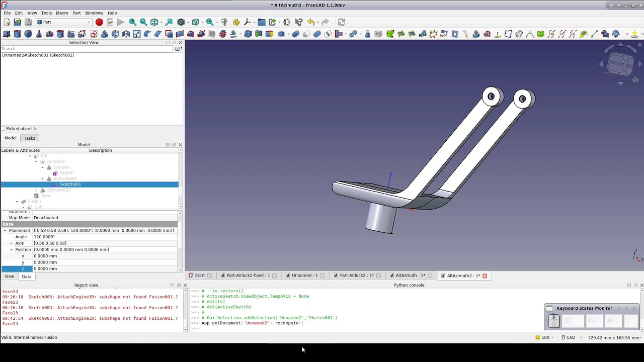Click the Fit selection zoom icon
Viewport: 644px width, 362px height.
[x=143, y=22]
